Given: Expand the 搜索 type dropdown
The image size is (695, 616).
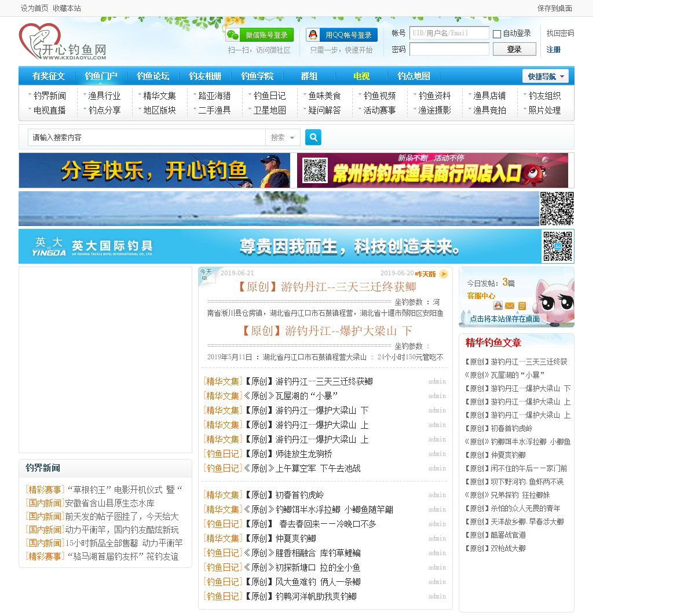Looking at the screenshot, I should tap(283, 137).
